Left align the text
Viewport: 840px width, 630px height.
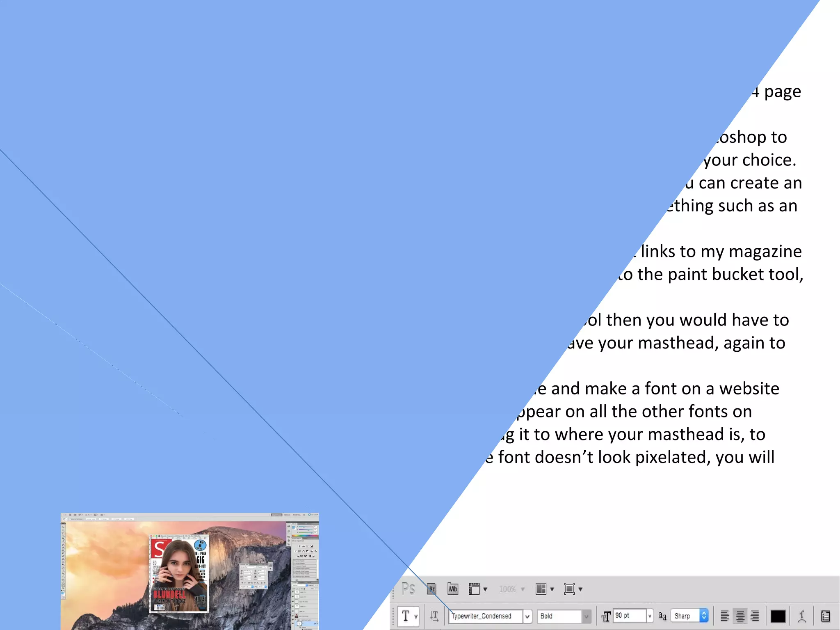725,616
